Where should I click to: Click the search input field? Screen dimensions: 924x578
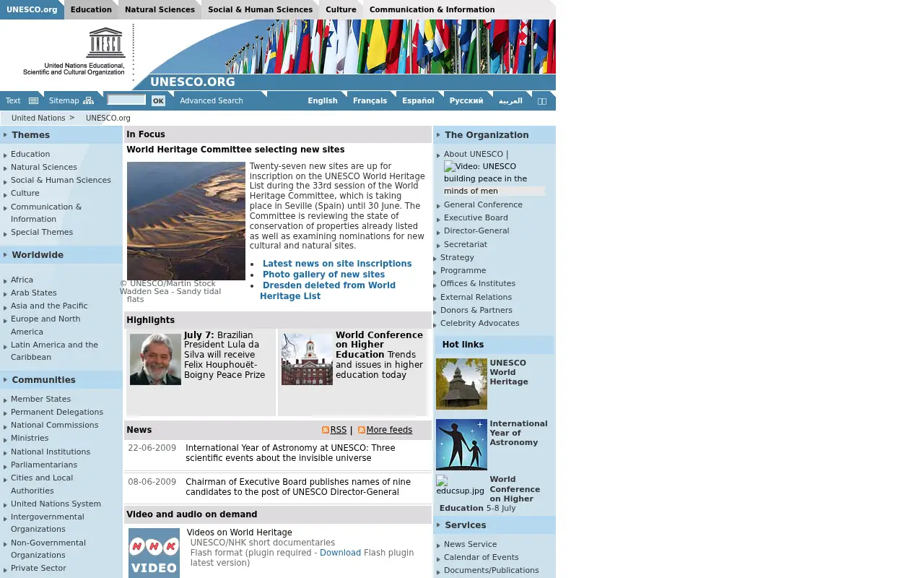(x=126, y=100)
